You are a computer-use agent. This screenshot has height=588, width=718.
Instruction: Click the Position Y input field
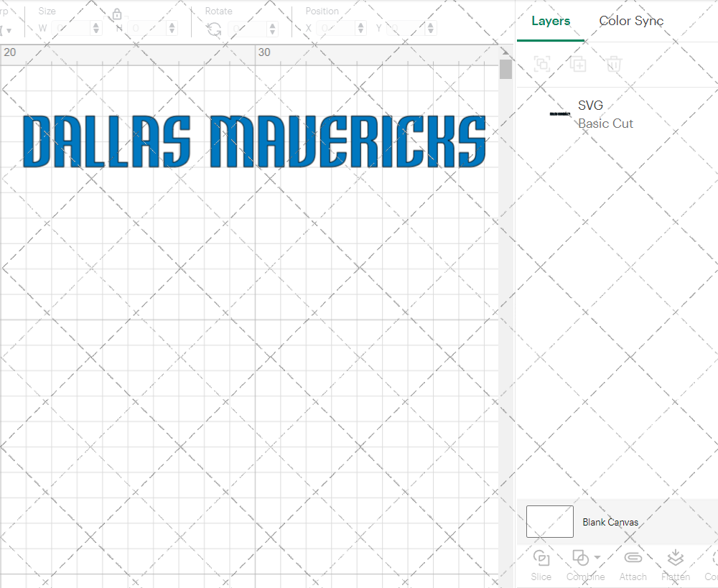click(406, 29)
